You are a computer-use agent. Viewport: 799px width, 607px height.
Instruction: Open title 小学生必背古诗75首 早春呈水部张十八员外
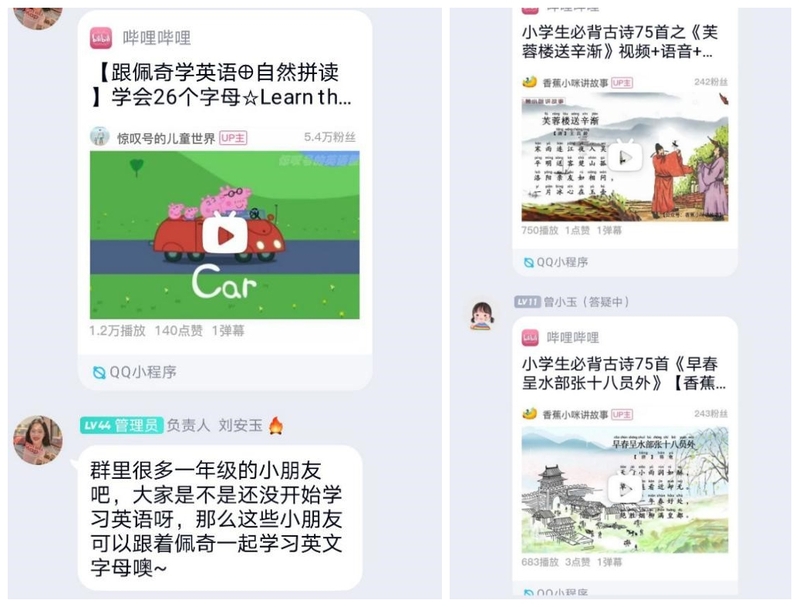tap(624, 373)
